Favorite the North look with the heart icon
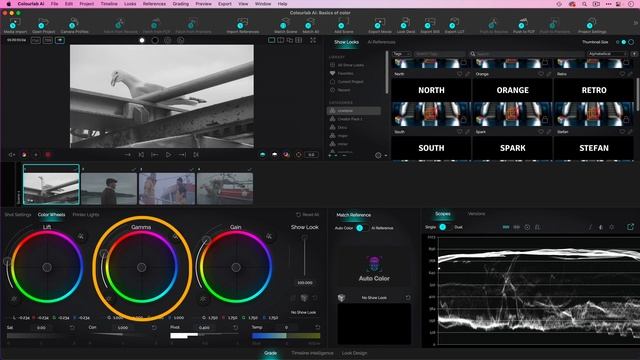Image resolution: width=640 pixels, height=360 pixels. [x=460, y=74]
